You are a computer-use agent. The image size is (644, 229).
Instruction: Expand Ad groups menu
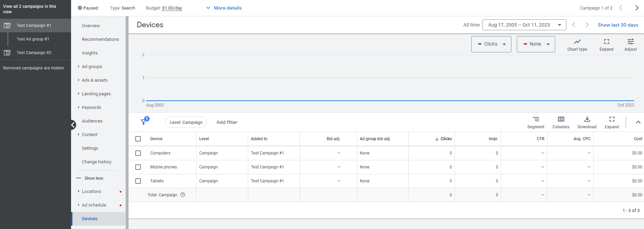click(x=79, y=66)
